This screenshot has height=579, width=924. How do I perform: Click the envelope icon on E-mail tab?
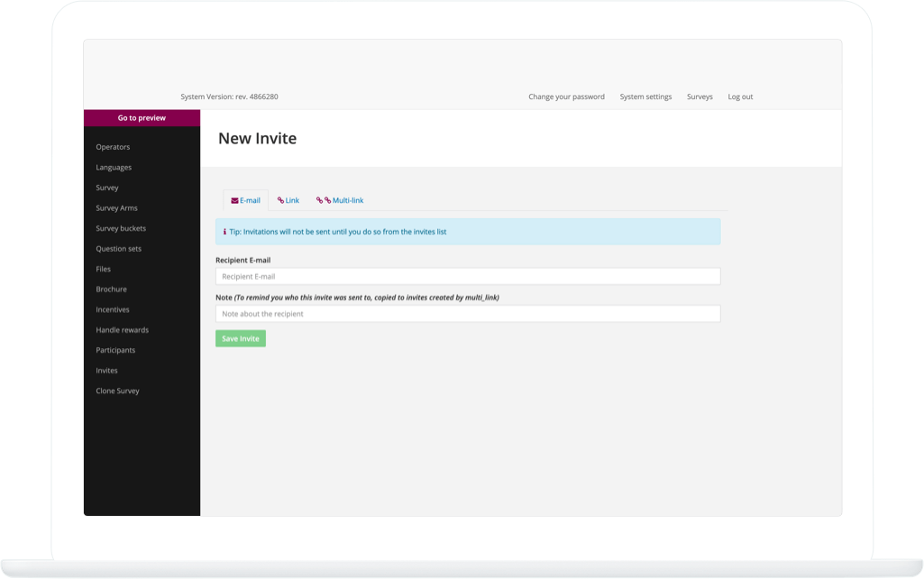coord(234,200)
